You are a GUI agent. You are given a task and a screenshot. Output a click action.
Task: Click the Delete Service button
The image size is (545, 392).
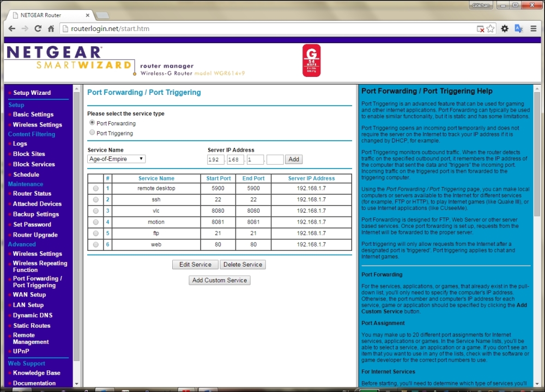coord(243,265)
